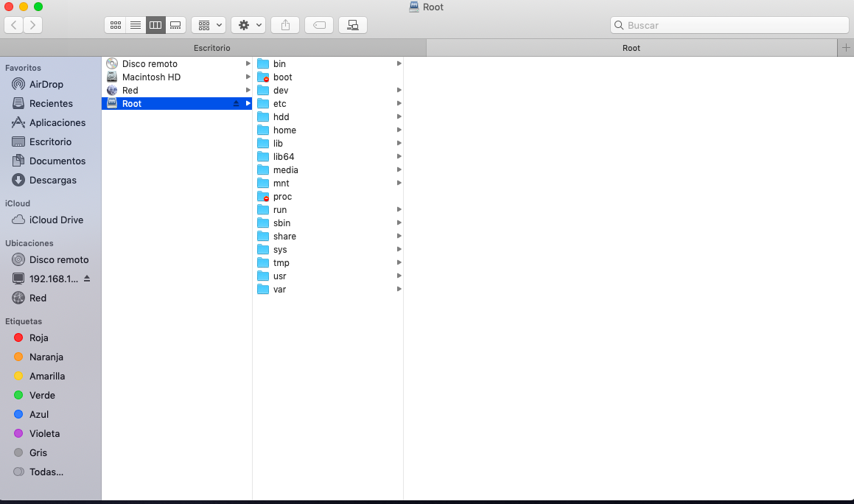Click the Share toolbar icon
Viewport: 854px width, 504px height.
285,25
